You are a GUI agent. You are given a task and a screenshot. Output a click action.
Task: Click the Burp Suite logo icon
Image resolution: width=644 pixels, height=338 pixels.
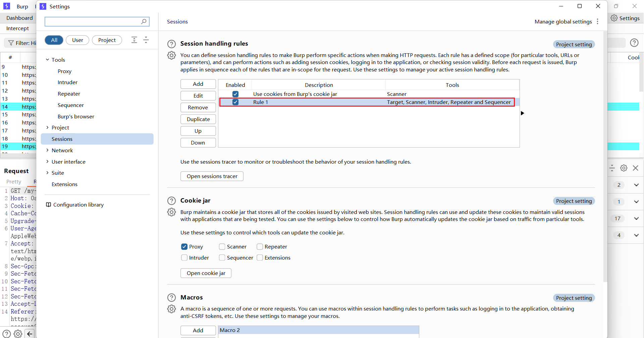click(x=7, y=6)
